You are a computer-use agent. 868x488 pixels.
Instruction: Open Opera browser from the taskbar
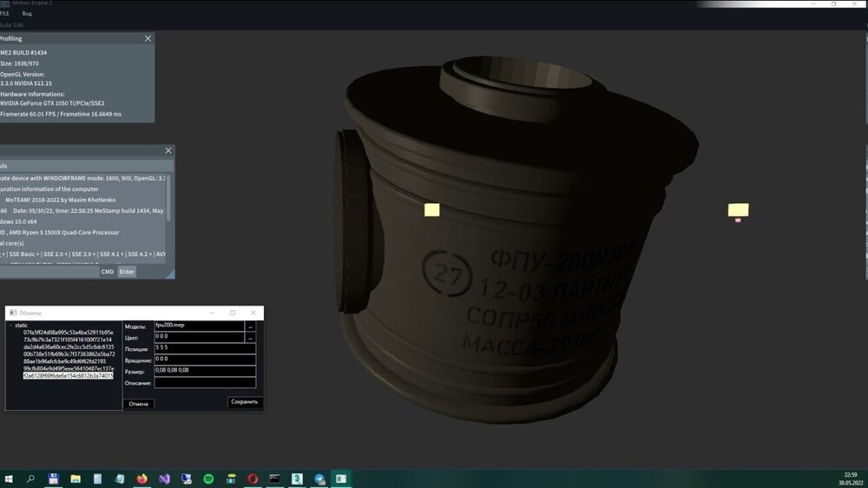tap(253, 478)
